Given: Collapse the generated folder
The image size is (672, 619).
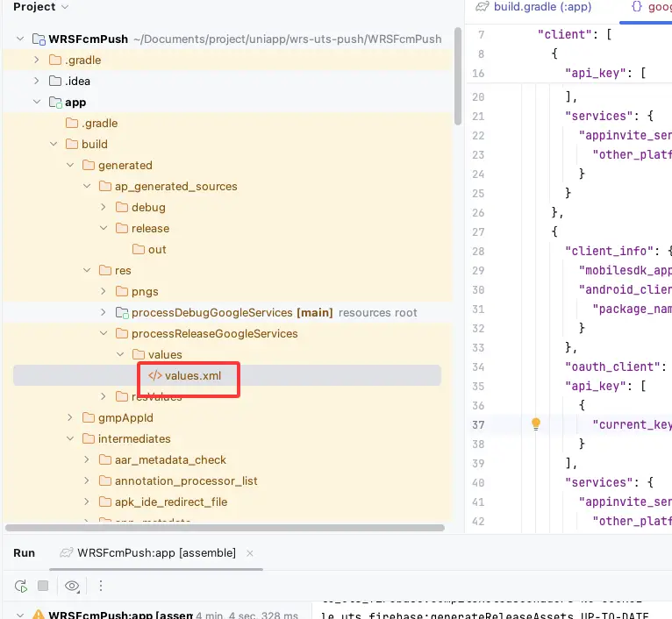Looking at the screenshot, I should 69,166.
